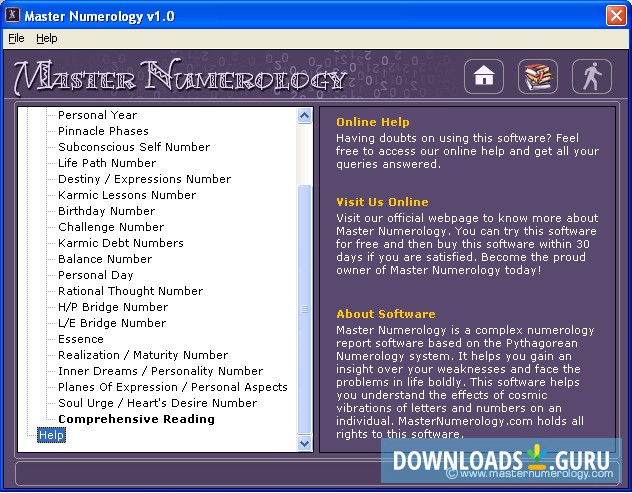
Task: Open Inner Dreams / Personality Number
Action: tap(160, 371)
